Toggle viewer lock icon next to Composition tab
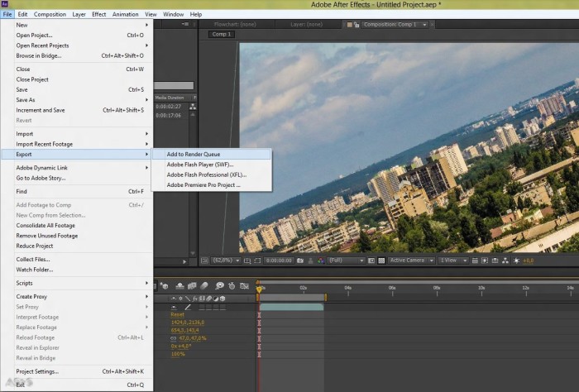 click(x=356, y=25)
